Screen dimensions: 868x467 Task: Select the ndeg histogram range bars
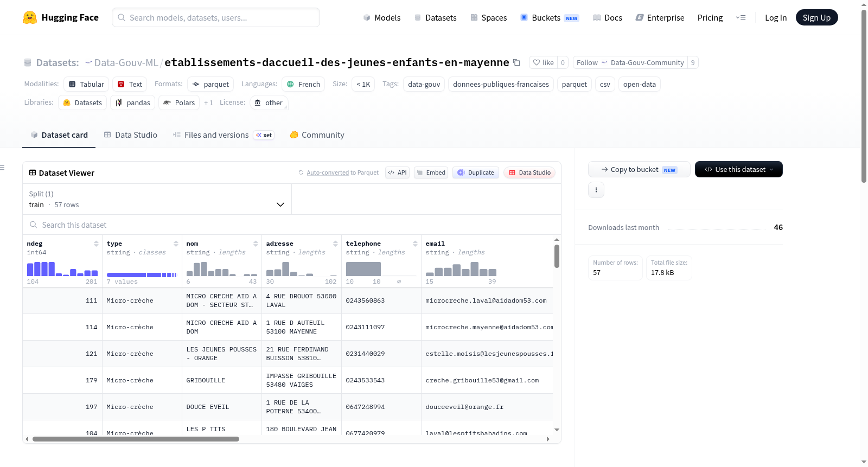[x=62, y=269]
